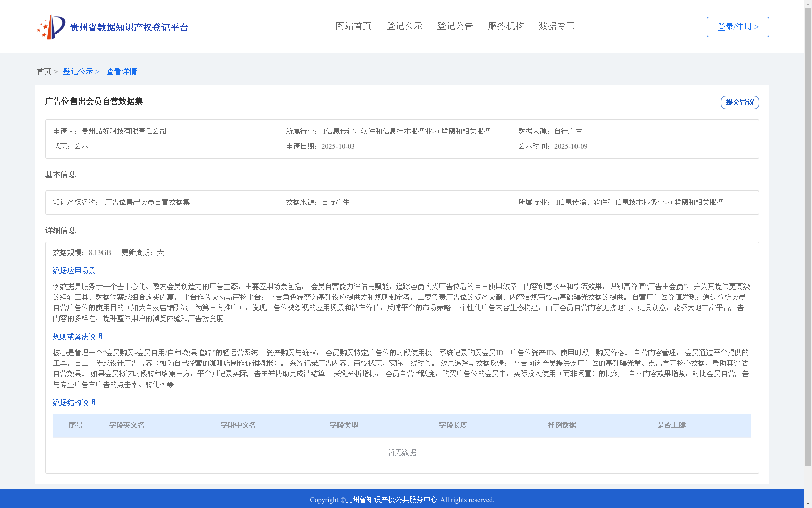This screenshot has height=508, width=812.
Task: Click 数据来源：自行产生 in the basic info row
Action: (x=318, y=202)
